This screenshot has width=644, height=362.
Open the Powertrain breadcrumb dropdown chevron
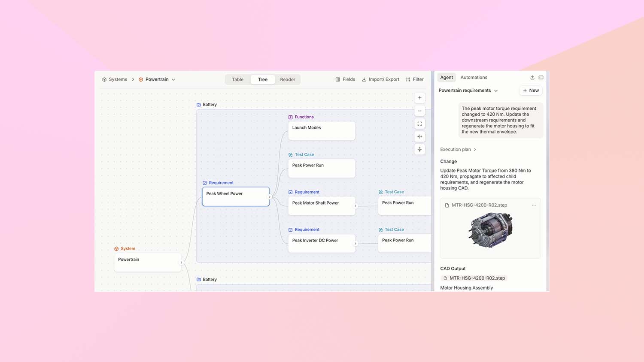point(173,79)
